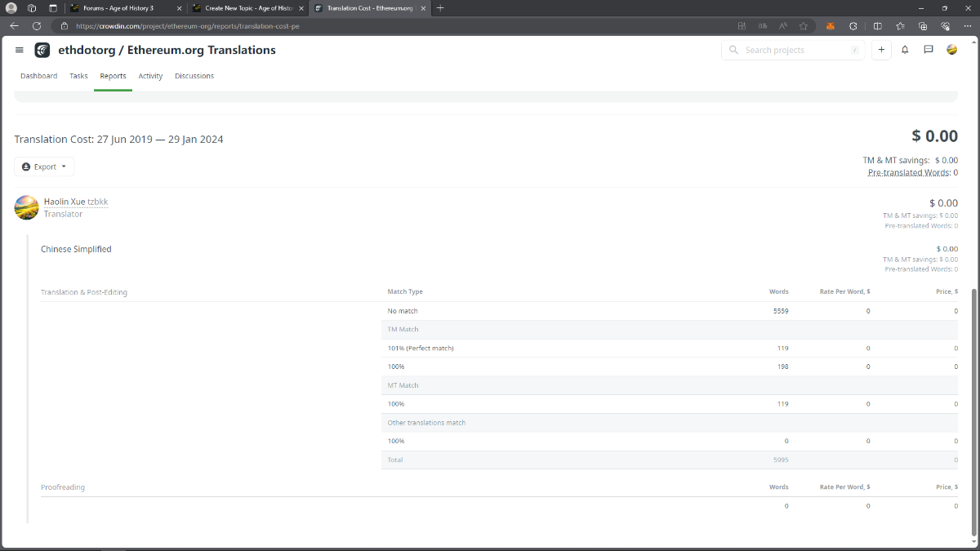Click the words value 198

pos(782,367)
